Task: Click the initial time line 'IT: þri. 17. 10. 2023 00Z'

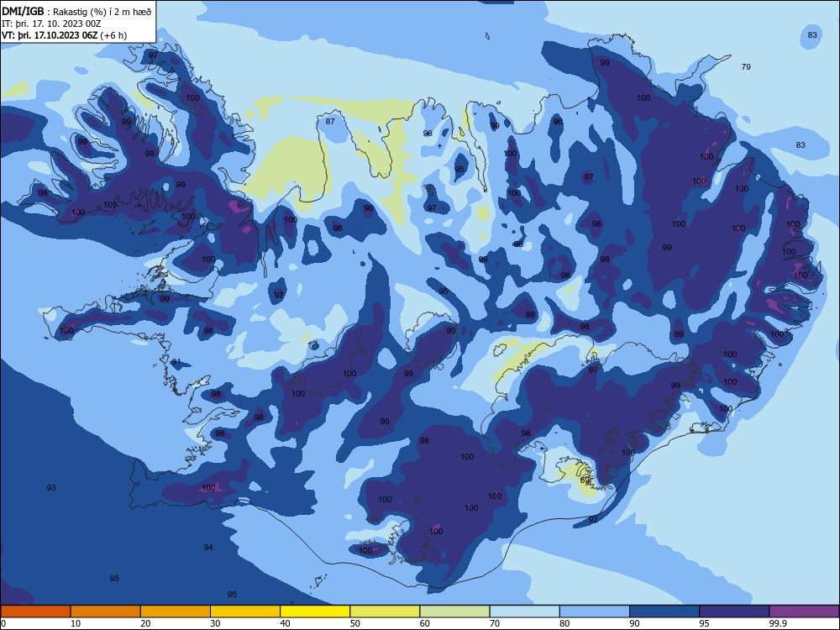Action: tap(51, 24)
